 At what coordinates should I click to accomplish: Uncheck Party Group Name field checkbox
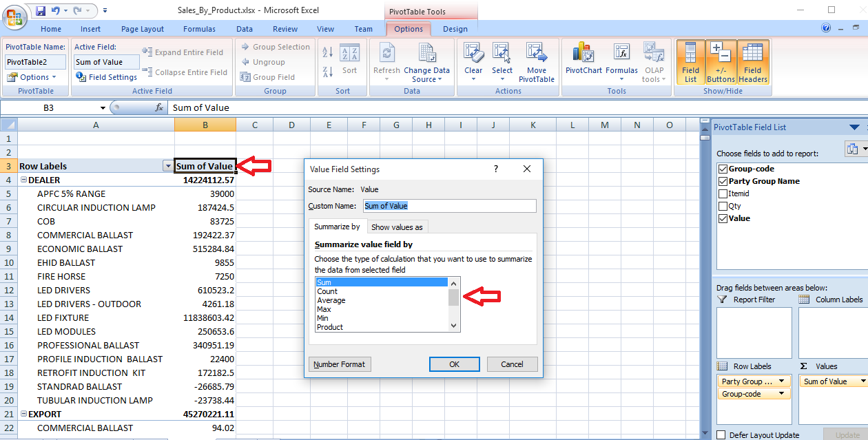click(x=723, y=181)
